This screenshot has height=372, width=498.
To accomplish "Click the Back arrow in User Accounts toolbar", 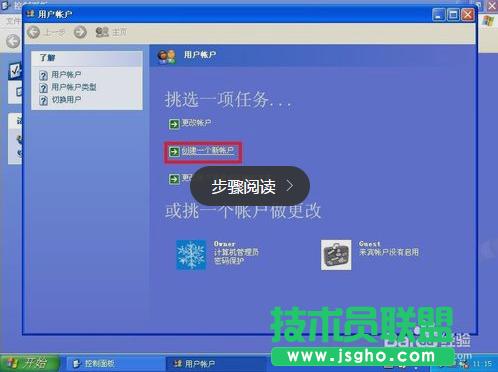I will pos(33,32).
